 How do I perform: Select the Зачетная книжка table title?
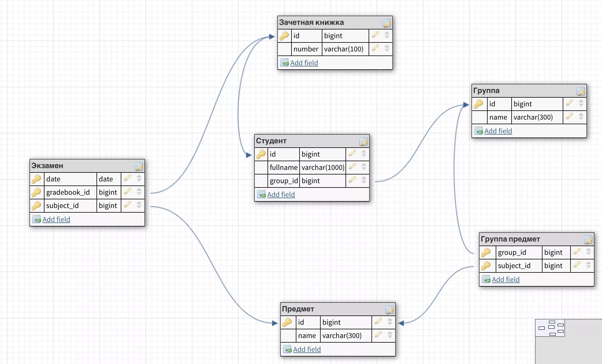311,22
